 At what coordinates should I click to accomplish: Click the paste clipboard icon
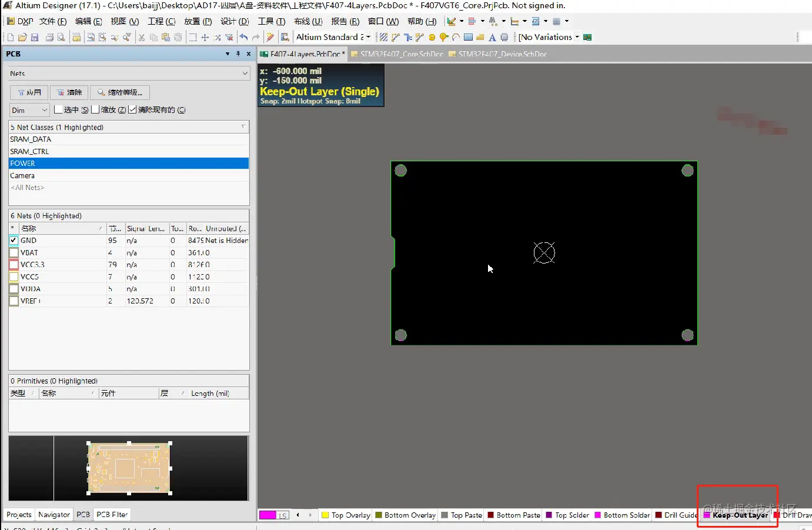[165, 37]
